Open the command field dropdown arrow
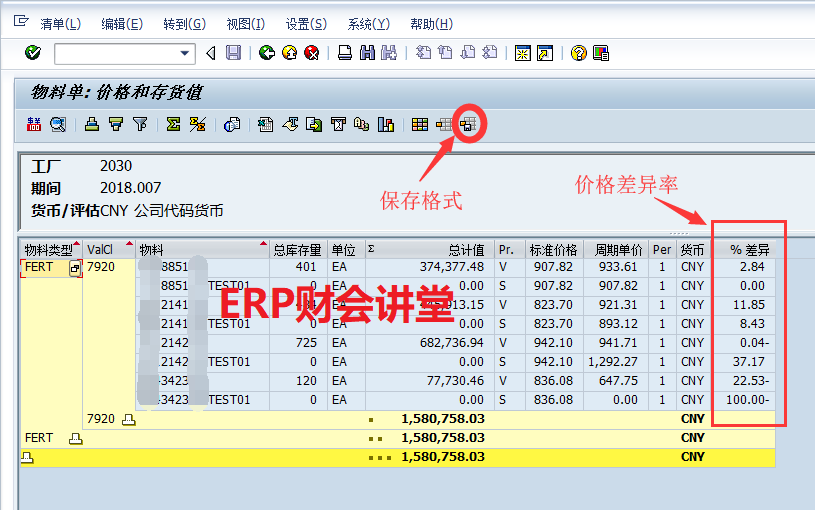 tap(185, 53)
